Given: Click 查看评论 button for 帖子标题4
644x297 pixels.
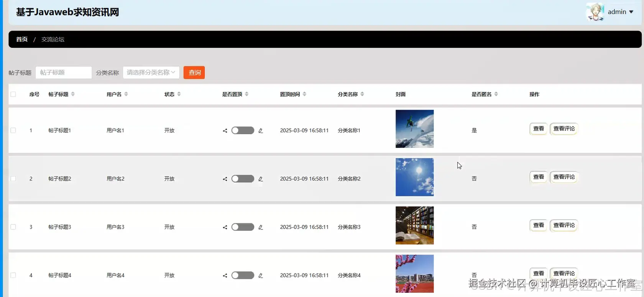Looking at the screenshot, I should point(564,274).
